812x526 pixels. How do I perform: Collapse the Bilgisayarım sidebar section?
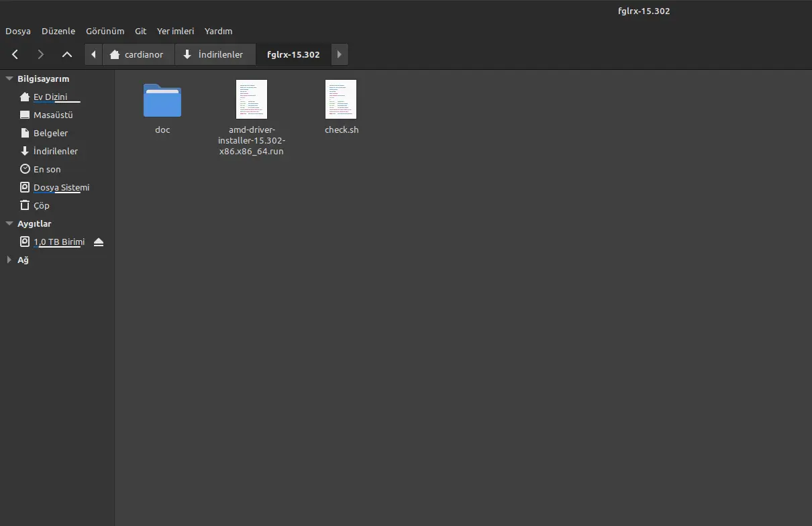point(9,78)
